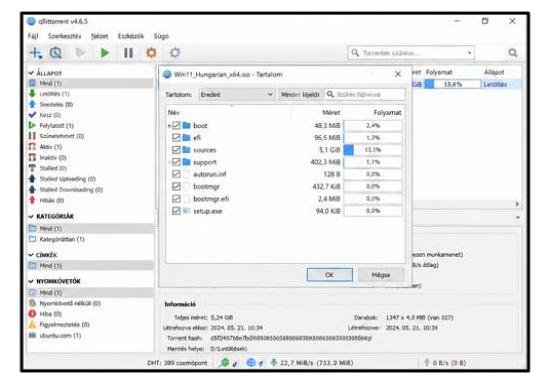This screenshot has height=384, width=550.
Task: Click the blue speed limits icon in status bar
Action: pyautogui.click(x=251, y=363)
